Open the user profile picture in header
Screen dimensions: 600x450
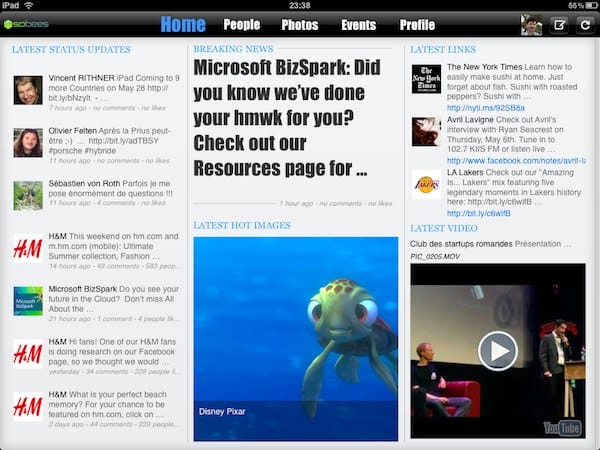click(532, 25)
